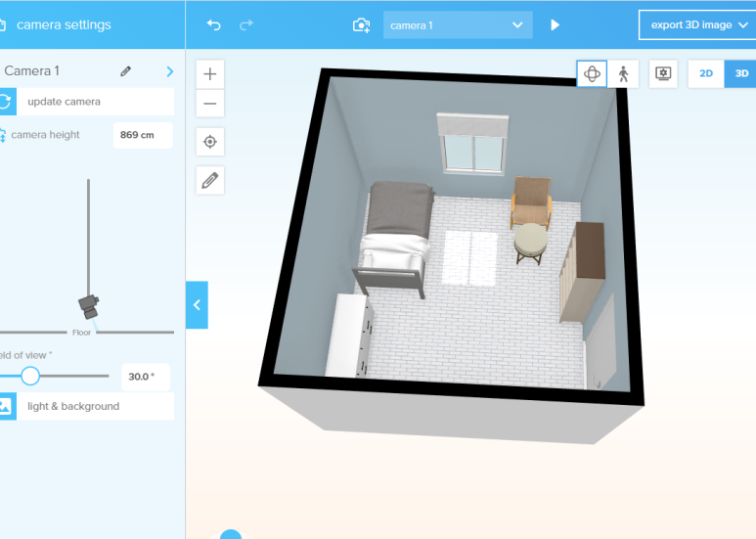Collapse the camera settings side panel
The width and height of the screenshot is (756, 539).
197,304
